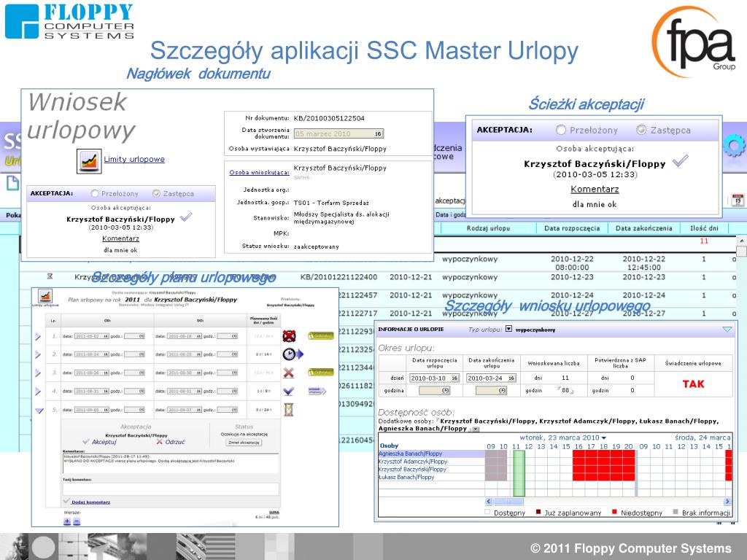Image resolution: width=747 pixels, height=560 pixels.
Task: Open the Dodatkowe osoby dropdown button
Action: coord(476,429)
